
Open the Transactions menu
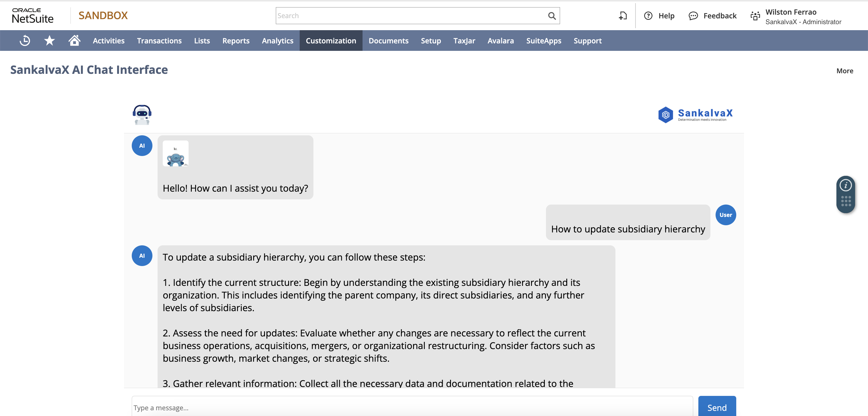pyautogui.click(x=159, y=41)
